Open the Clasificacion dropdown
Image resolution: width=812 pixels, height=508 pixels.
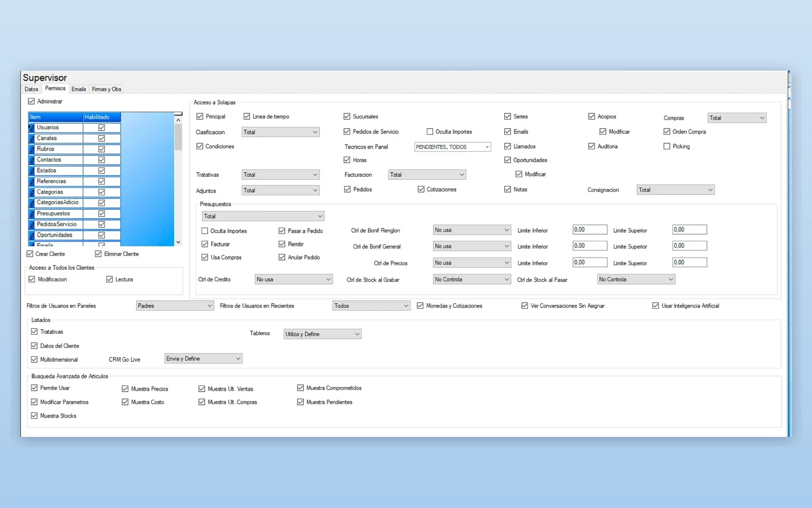pos(281,132)
